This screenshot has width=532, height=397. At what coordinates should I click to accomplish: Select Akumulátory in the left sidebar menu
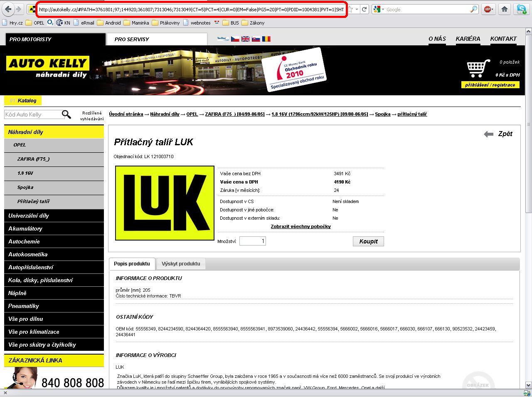pyautogui.click(x=25, y=228)
